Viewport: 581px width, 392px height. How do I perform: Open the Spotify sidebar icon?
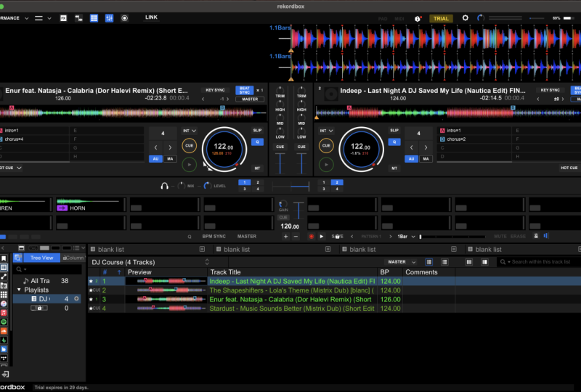pos(4,322)
